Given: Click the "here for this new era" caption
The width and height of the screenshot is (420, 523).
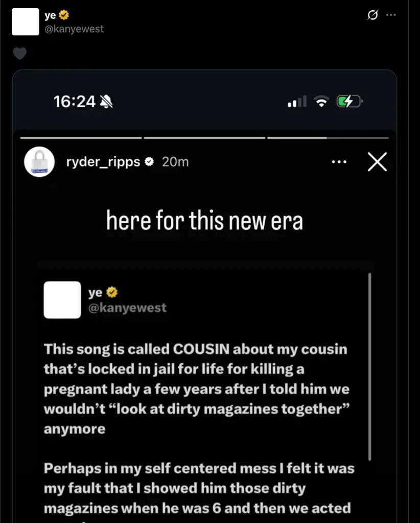Looking at the screenshot, I should point(204,221).
